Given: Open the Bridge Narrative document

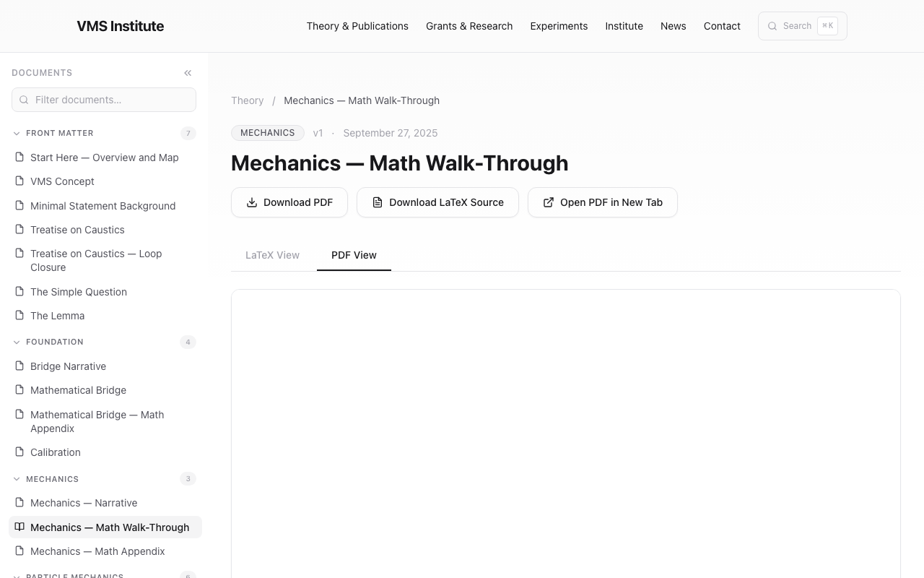Looking at the screenshot, I should [x=105, y=366].
